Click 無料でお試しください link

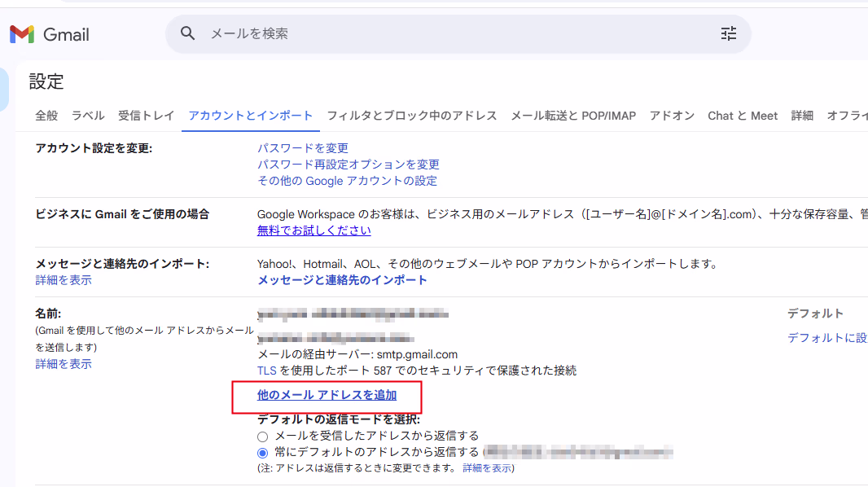pyautogui.click(x=313, y=230)
